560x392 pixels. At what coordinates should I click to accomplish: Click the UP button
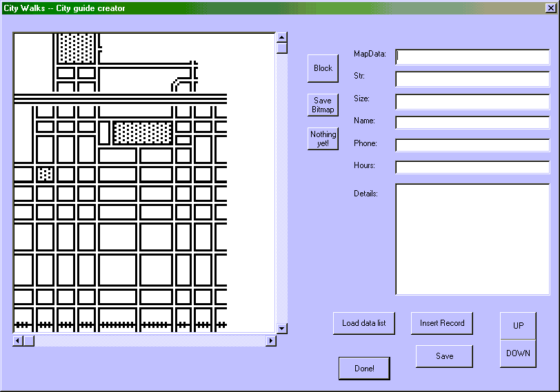(518, 326)
